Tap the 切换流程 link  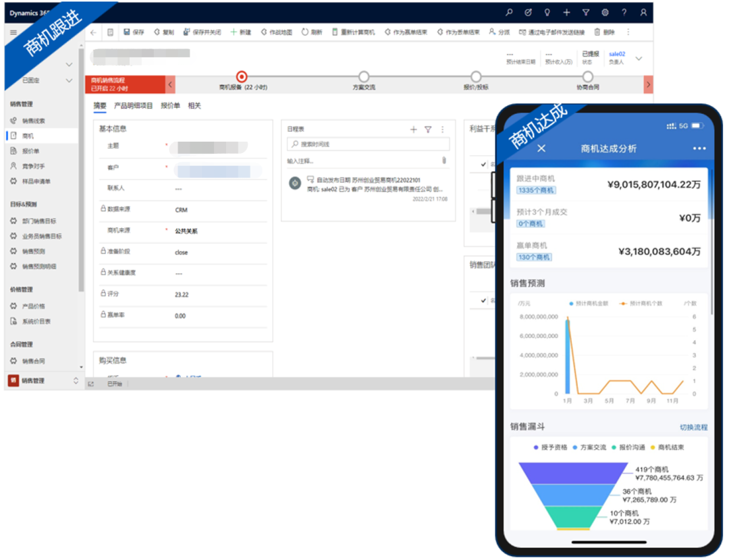693,427
